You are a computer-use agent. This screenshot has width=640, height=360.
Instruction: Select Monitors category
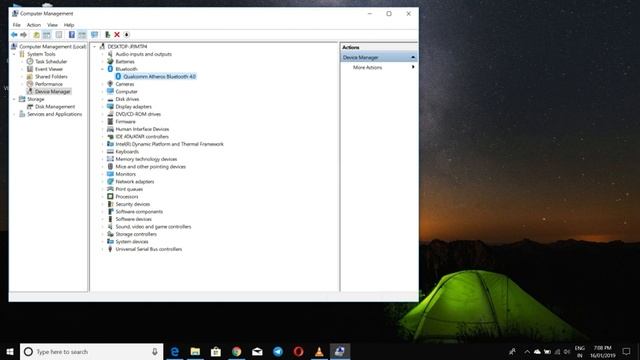click(x=125, y=174)
